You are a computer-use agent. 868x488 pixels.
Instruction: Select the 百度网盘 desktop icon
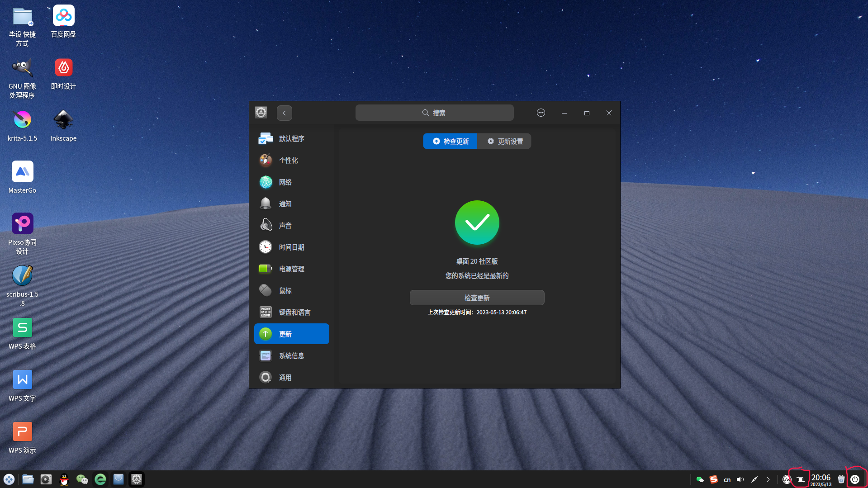pyautogui.click(x=63, y=22)
